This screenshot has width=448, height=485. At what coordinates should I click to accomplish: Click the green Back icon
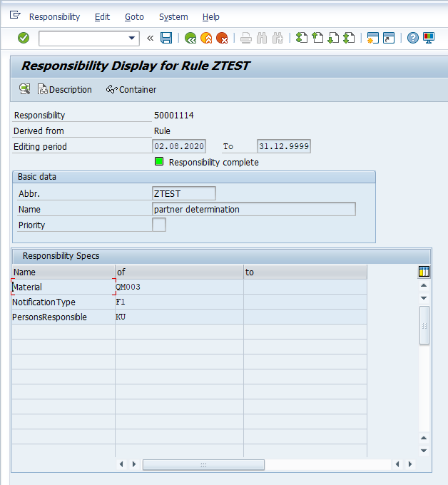pos(190,38)
